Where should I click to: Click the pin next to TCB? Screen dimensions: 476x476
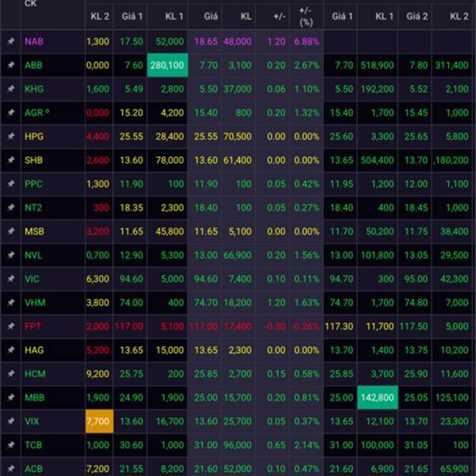pyautogui.click(x=11, y=445)
